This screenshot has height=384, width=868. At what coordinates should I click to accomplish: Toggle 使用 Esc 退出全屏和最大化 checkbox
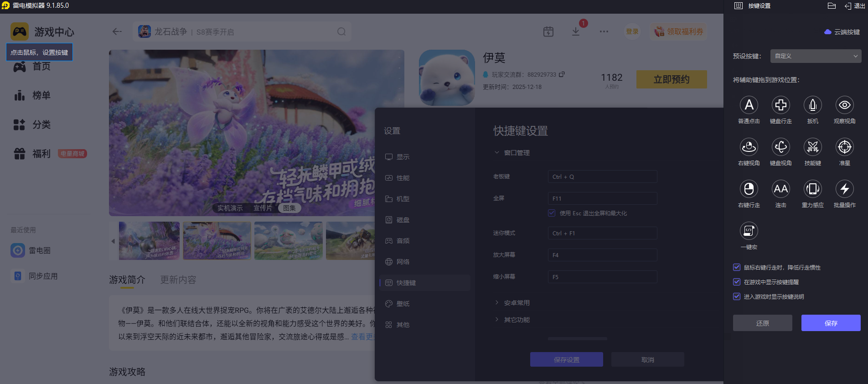pyautogui.click(x=552, y=213)
